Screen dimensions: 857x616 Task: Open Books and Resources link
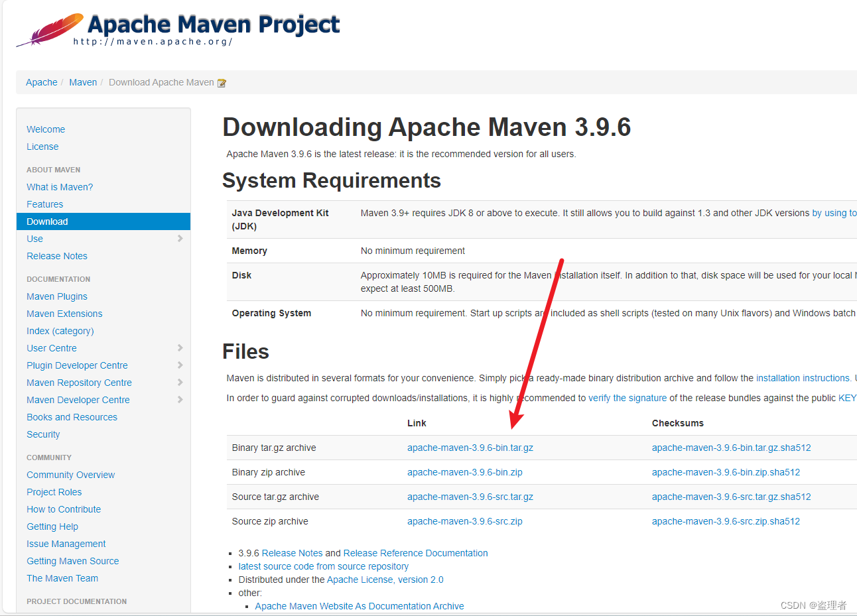pyautogui.click(x=72, y=417)
